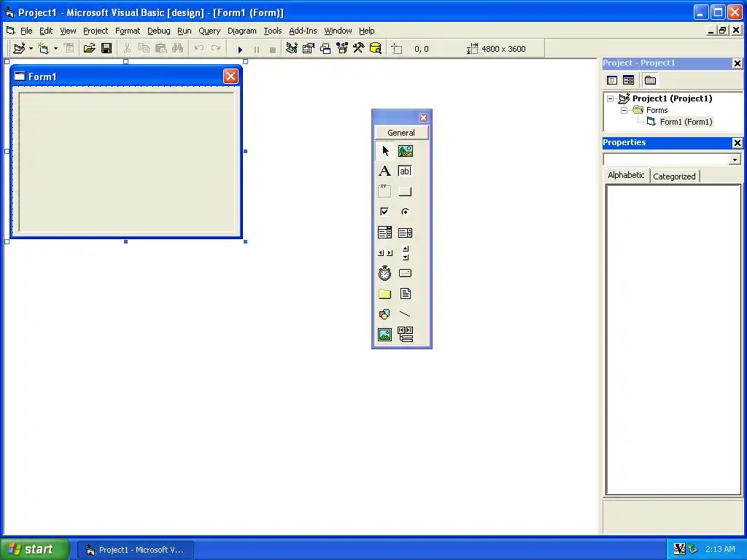The height and width of the screenshot is (560, 747).
Task: Select Form1 (Form1) in the project tree
Action: (x=686, y=122)
